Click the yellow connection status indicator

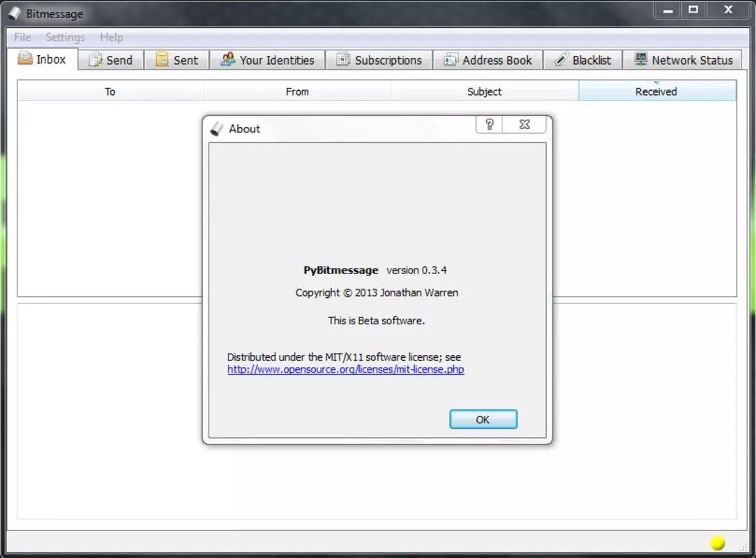click(x=718, y=543)
